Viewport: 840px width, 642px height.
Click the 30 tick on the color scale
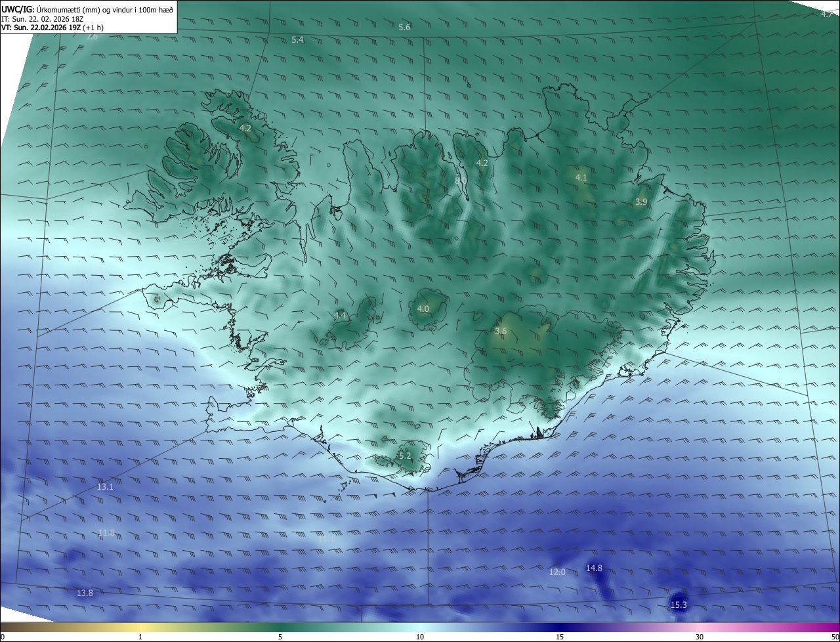pyautogui.click(x=700, y=637)
